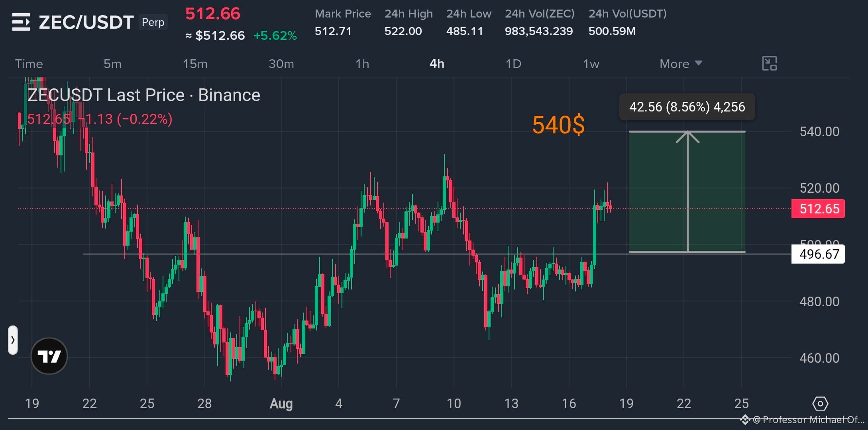The image size is (868, 430).
Task: Click the 512.66 last price
Action: (213, 14)
